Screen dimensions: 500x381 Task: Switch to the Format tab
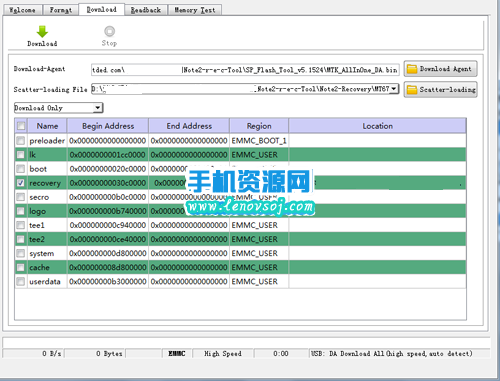[x=61, y=10]
